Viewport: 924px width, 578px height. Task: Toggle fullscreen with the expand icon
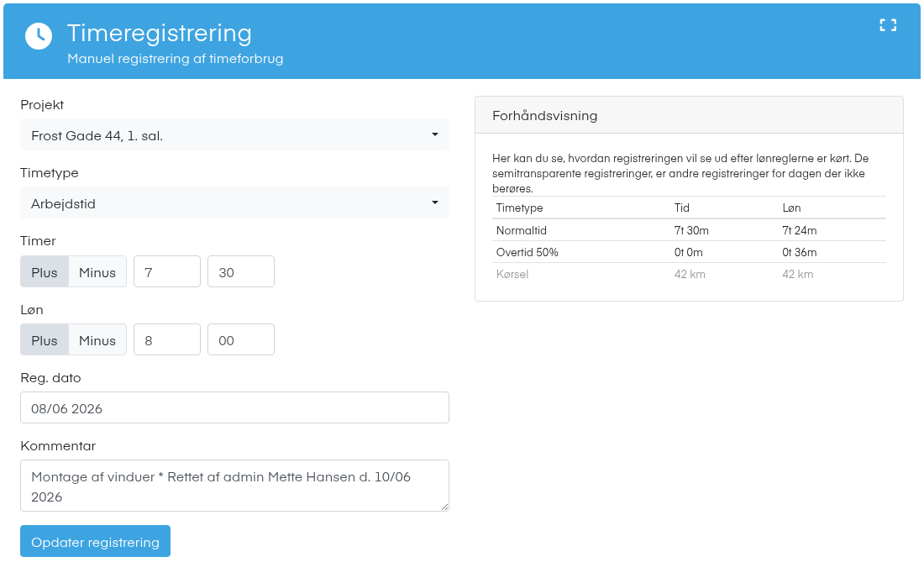tap(888, 24)
